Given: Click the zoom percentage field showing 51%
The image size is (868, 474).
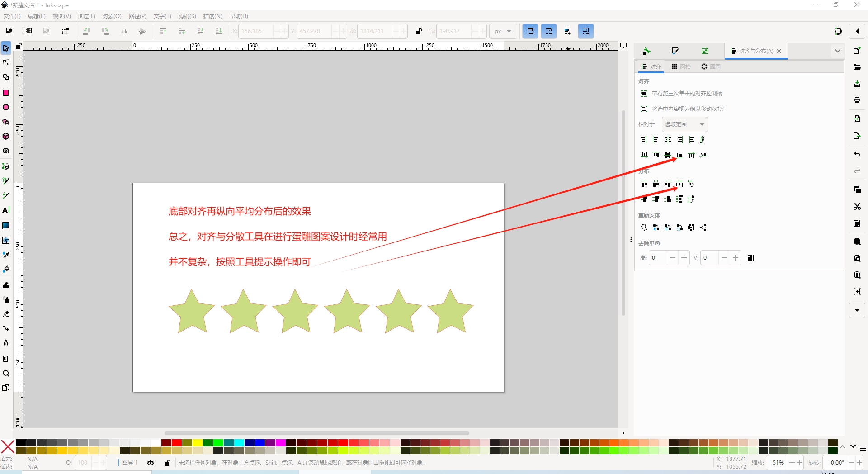Looking at the screenshot, I should [778, 463].
